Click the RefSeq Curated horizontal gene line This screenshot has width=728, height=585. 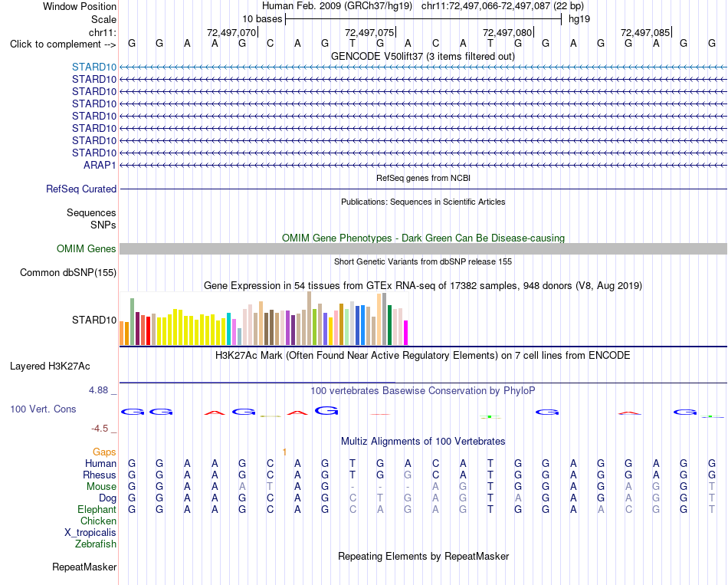point(424,189)
